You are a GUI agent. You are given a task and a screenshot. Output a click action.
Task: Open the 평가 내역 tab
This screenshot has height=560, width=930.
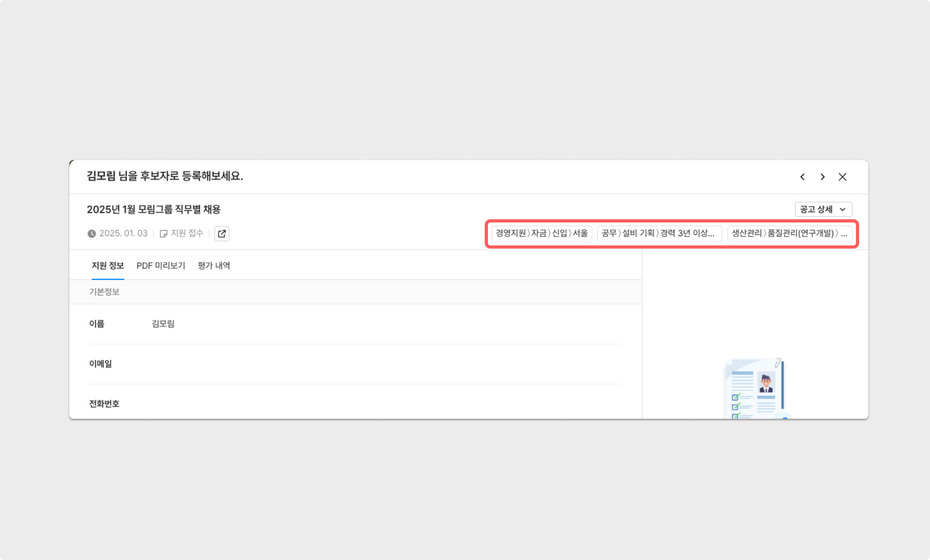tap(214, 266)
